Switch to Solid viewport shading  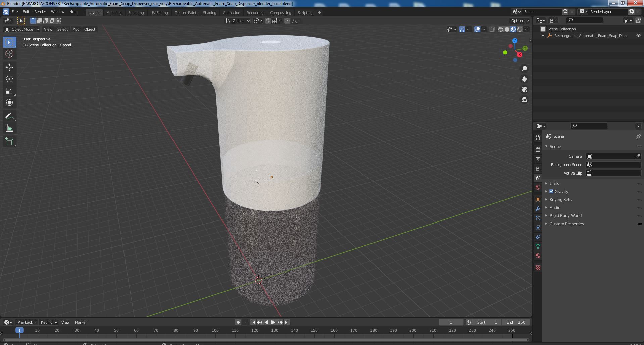pyautogui.click(x=507, y=29)
